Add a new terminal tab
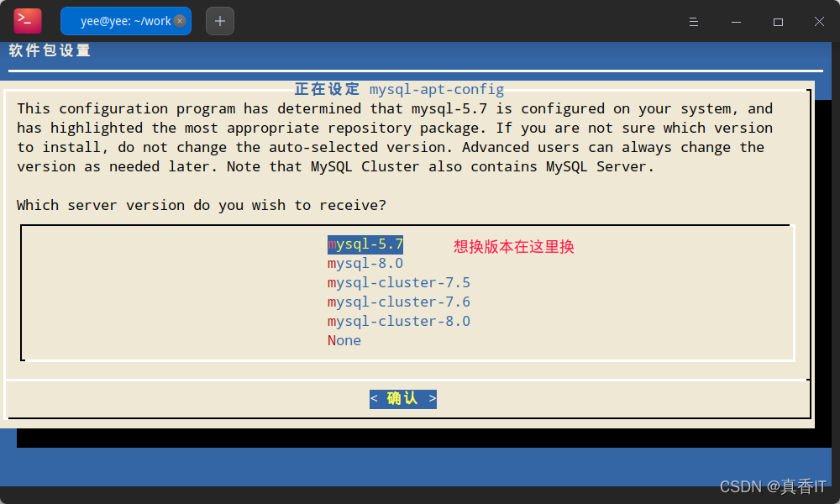Viewport: 840px width, 504px height. (x=219, y=21)
